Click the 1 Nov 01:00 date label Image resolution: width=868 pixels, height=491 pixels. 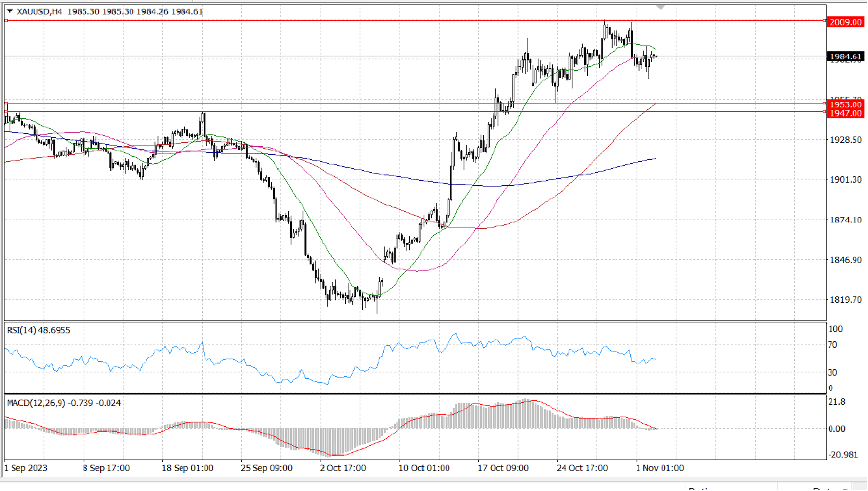coord(659,468)
